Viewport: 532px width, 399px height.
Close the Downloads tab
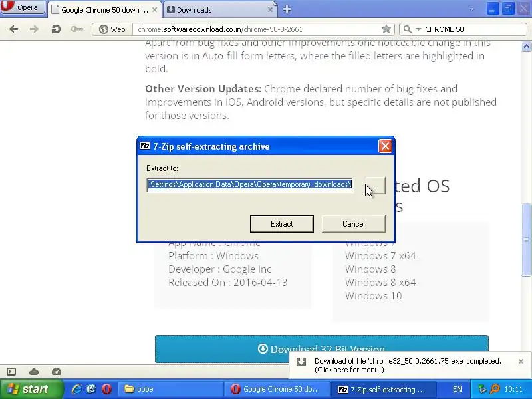pyautogui.click(x=270, y=10)
